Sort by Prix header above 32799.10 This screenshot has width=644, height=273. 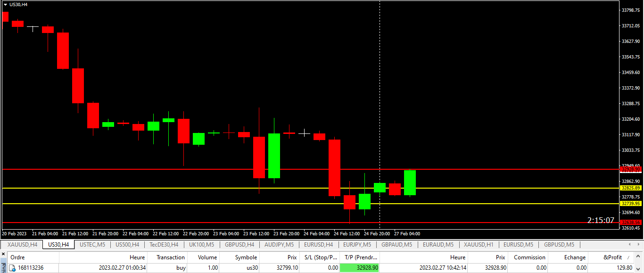tap(280, 257)
